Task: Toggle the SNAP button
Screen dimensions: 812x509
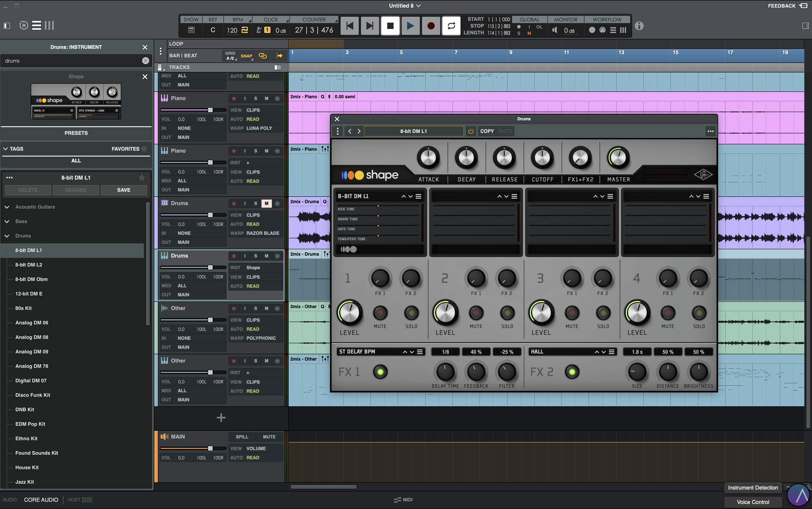Action: (x=246, y=56)
